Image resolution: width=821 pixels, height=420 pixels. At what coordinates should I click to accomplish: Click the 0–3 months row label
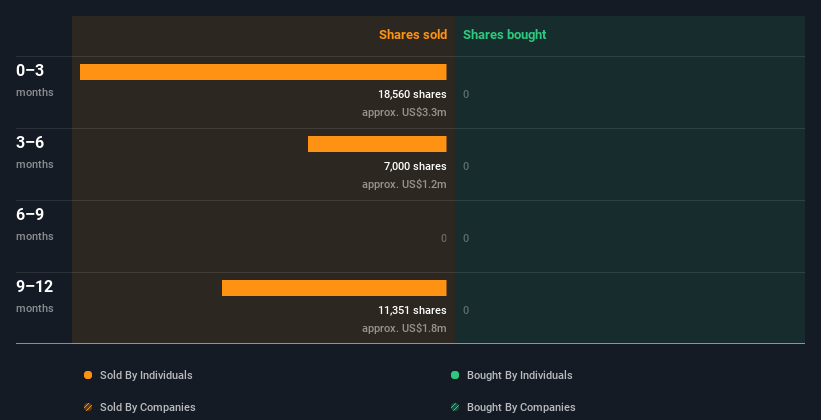[x=35, y=80]
